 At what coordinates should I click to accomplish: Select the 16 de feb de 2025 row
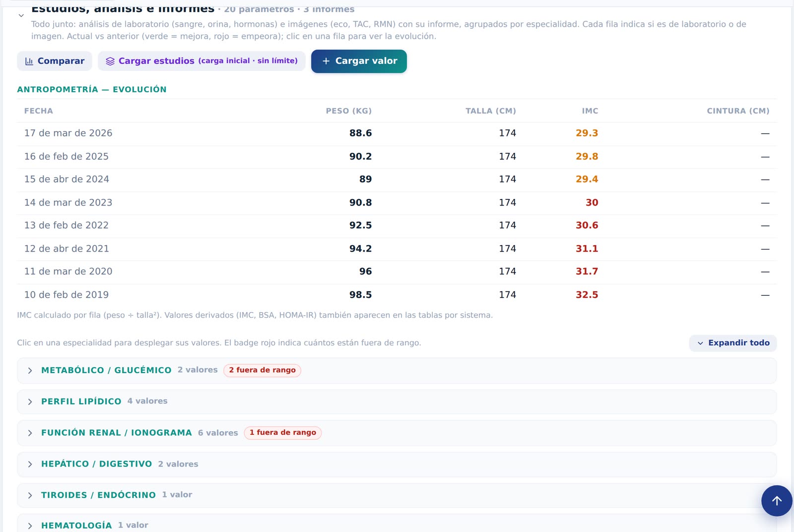click(397, 157)
